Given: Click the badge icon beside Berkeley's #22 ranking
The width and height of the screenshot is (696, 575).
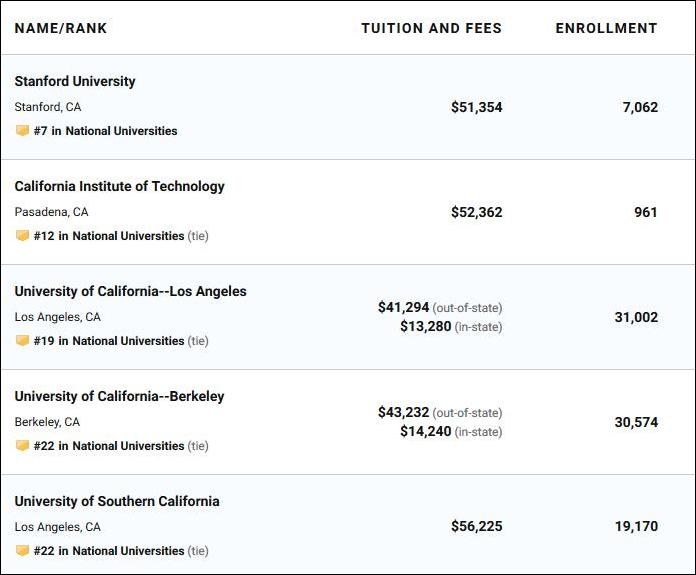Looking at the screenshot, I should coord(22,446).
